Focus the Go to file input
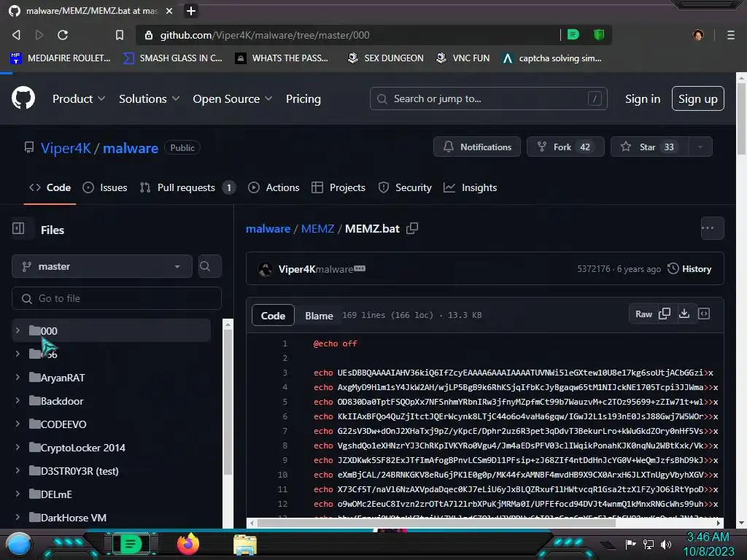This screenshot has width=747, height=560. click(117, 298)
